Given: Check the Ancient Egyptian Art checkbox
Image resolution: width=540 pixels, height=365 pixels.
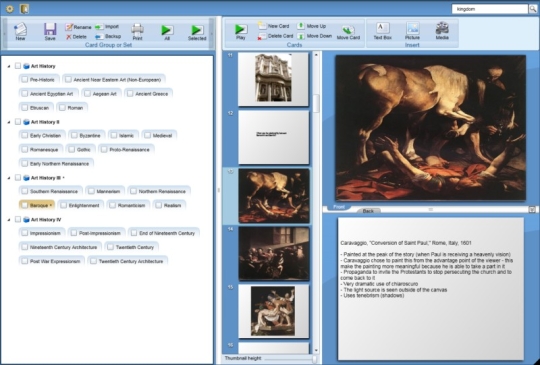Looking at the screenshot, I should point(24,94).
